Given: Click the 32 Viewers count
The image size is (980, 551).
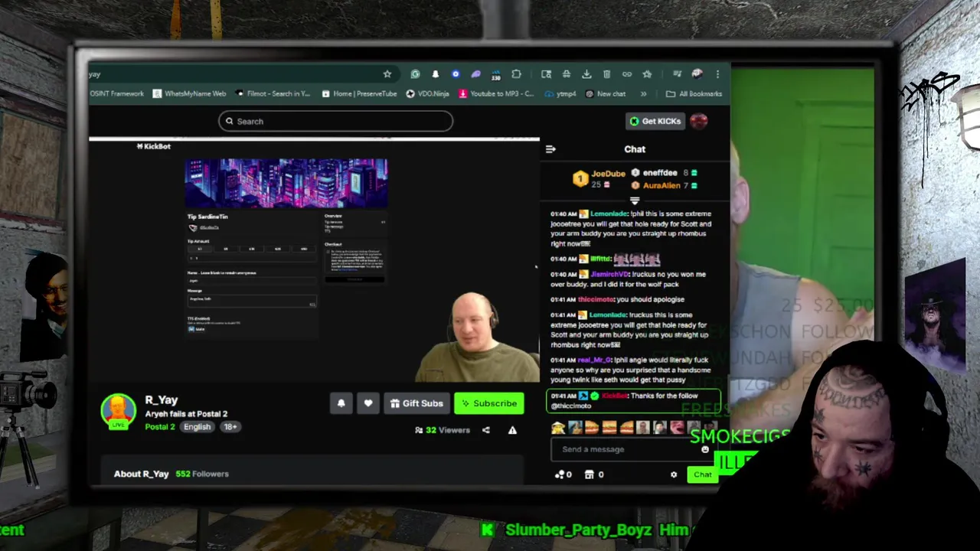Looking at the screenshot, I should tap(443, 430).
